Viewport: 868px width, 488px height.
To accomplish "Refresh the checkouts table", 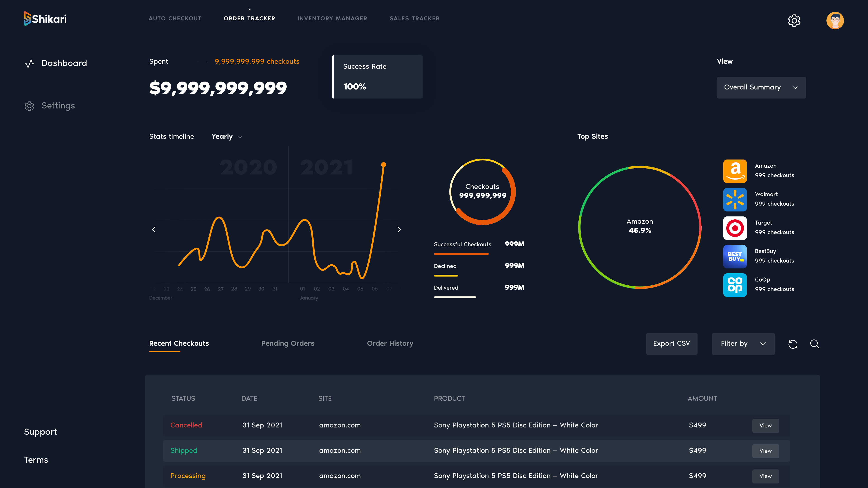I will pos(793,344).
